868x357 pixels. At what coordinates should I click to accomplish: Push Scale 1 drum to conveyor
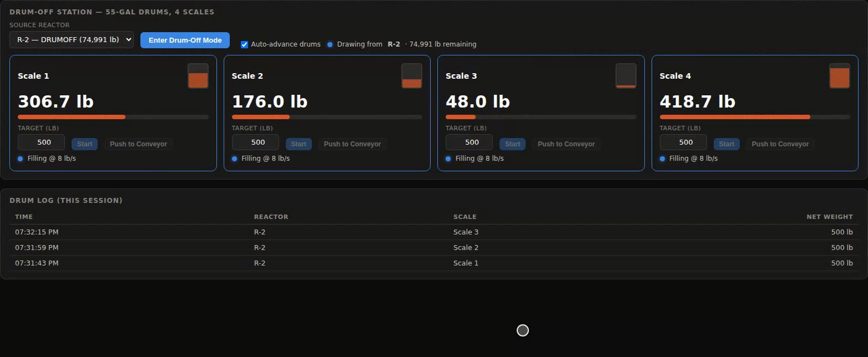138,144
